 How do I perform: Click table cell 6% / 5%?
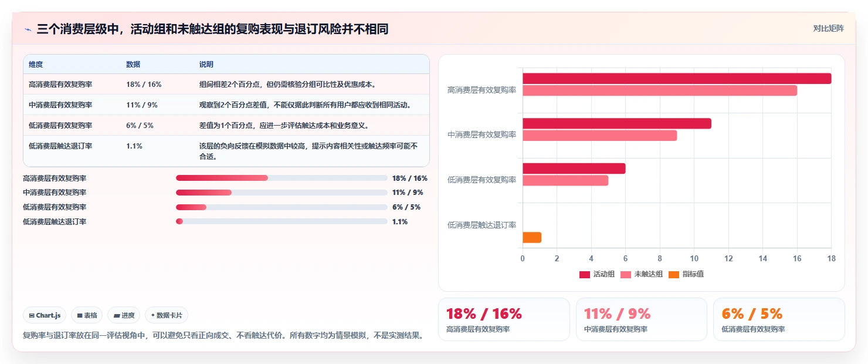[140, 125]
